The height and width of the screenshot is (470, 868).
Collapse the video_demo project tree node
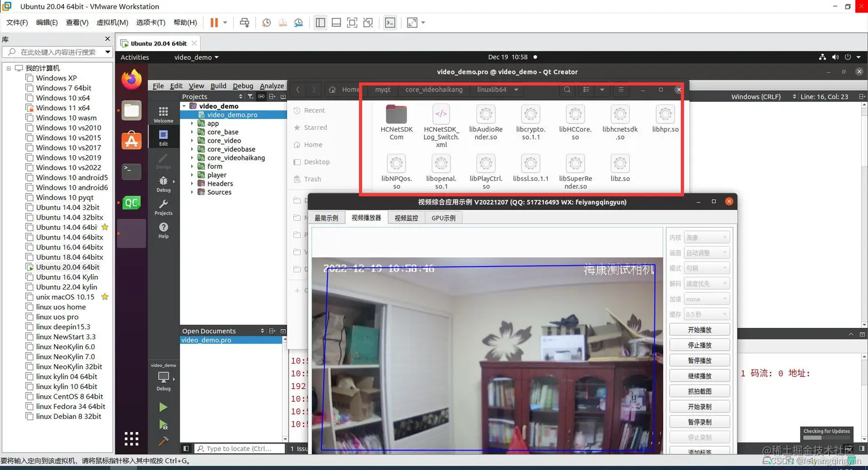(184, 106)
